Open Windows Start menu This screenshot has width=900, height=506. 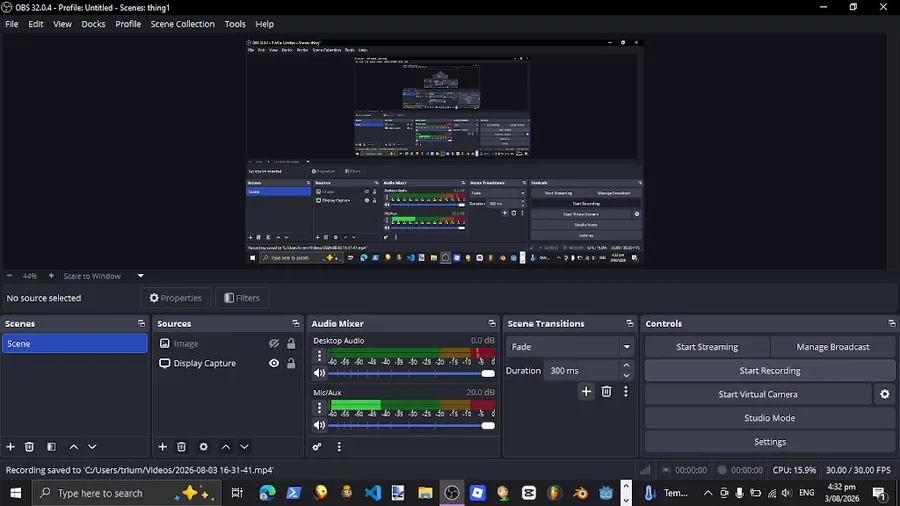pyautogui.click(x=15, y=493)
